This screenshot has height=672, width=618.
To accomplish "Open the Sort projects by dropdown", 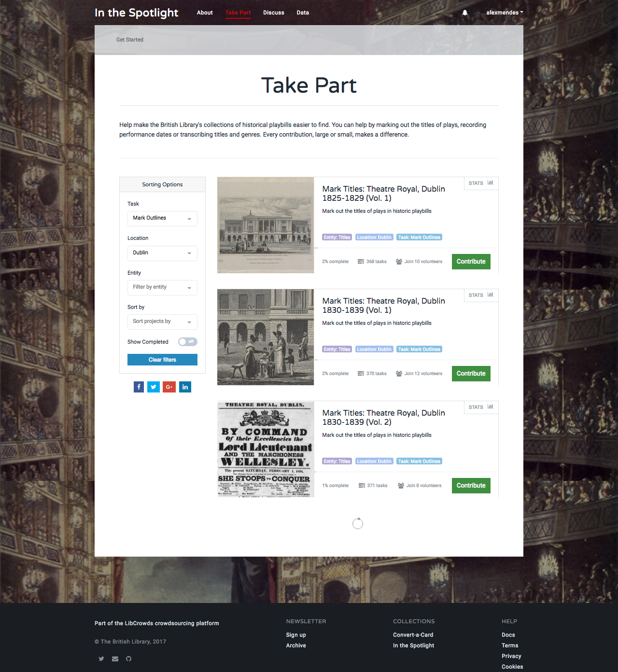I will click(x=162, y=322).
